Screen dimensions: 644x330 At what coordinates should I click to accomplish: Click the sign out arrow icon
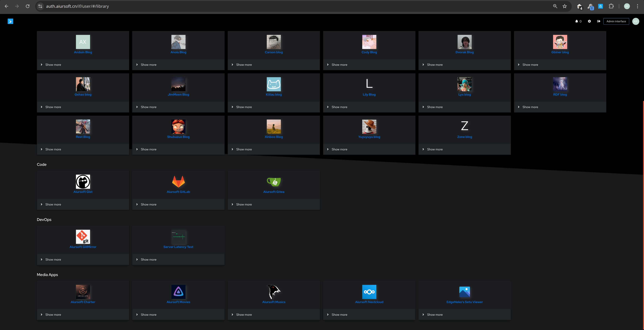point(599,21)
